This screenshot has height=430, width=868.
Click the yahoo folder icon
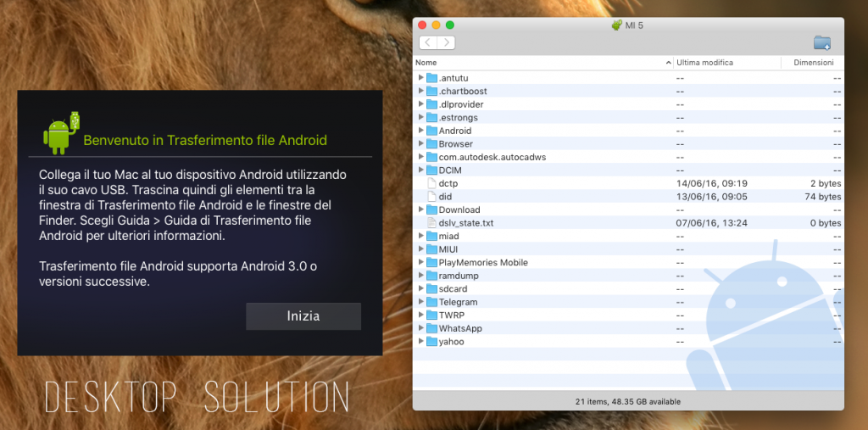431,341
